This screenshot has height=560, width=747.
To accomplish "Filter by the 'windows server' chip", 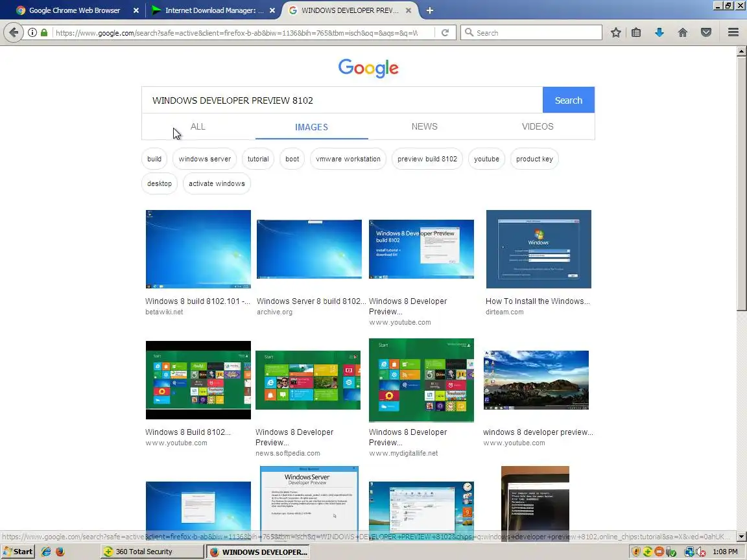I will click(x=205, y=159).
